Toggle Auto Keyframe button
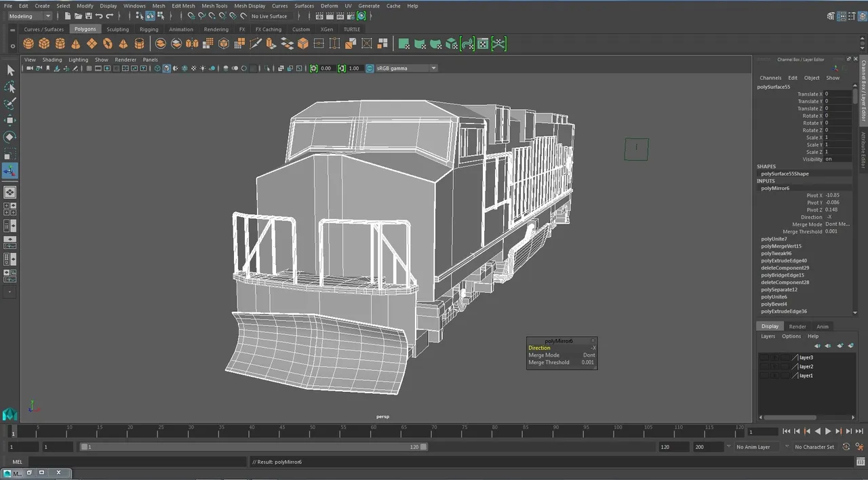Screen dimensions: 868x480 pyautogui.click(x=846, y=447)
